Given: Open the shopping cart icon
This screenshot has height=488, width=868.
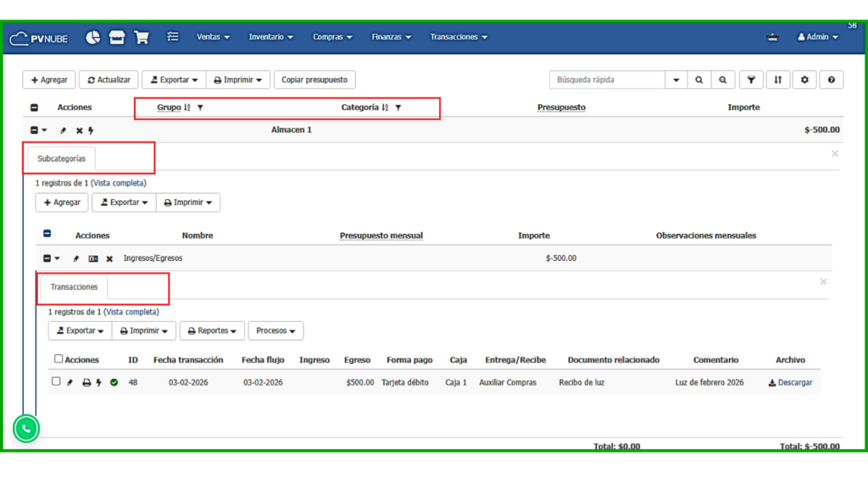Looking at the screenshot, I should (142, 37).
